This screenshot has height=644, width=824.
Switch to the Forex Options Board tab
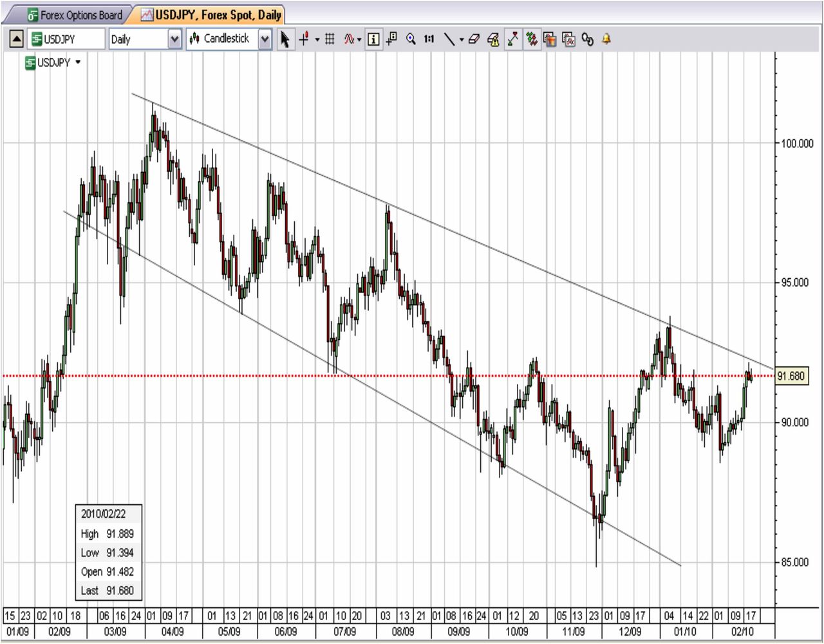(75, 15)
